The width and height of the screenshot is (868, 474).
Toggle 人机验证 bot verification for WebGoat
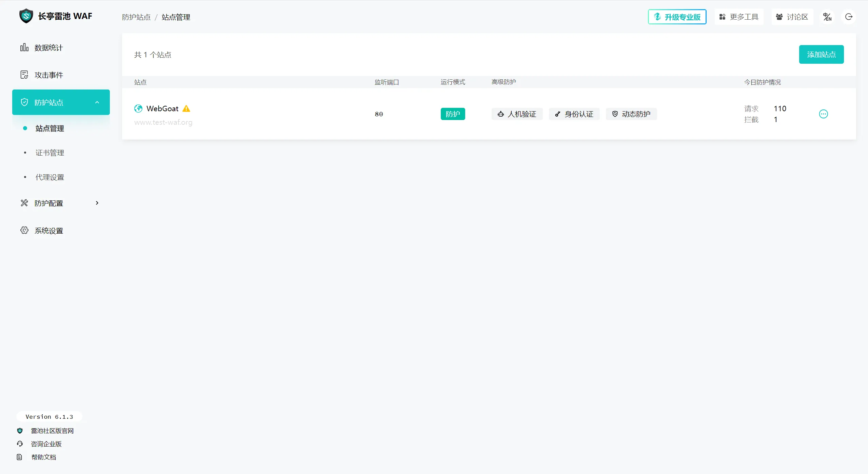click(x=517, y=114)
